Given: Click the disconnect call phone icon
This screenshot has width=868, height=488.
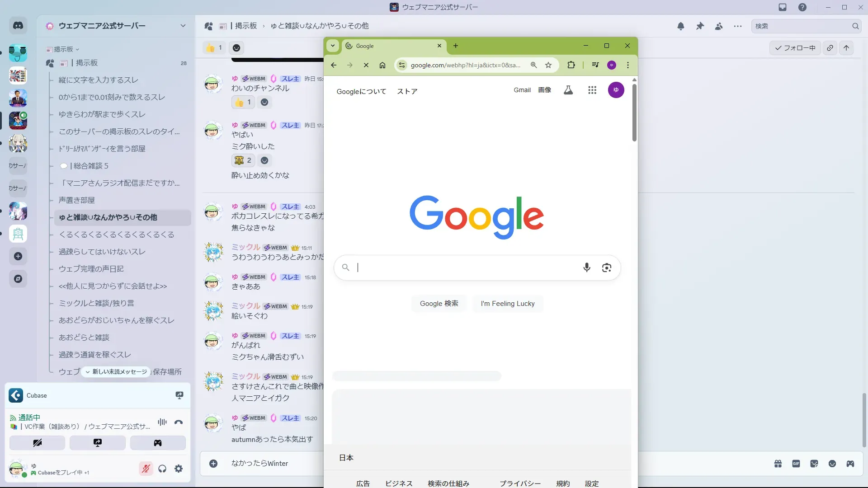Looking at the screenshot, I should pos(179,422).
